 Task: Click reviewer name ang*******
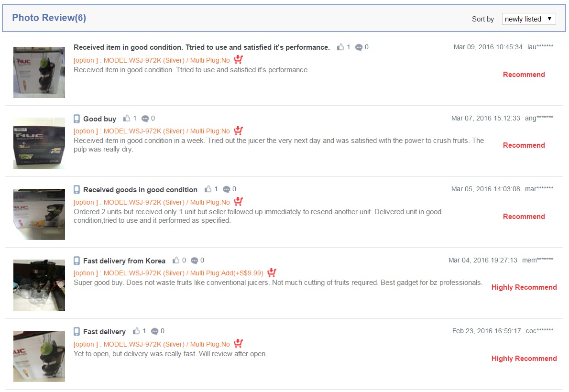[x=539, y=118]
